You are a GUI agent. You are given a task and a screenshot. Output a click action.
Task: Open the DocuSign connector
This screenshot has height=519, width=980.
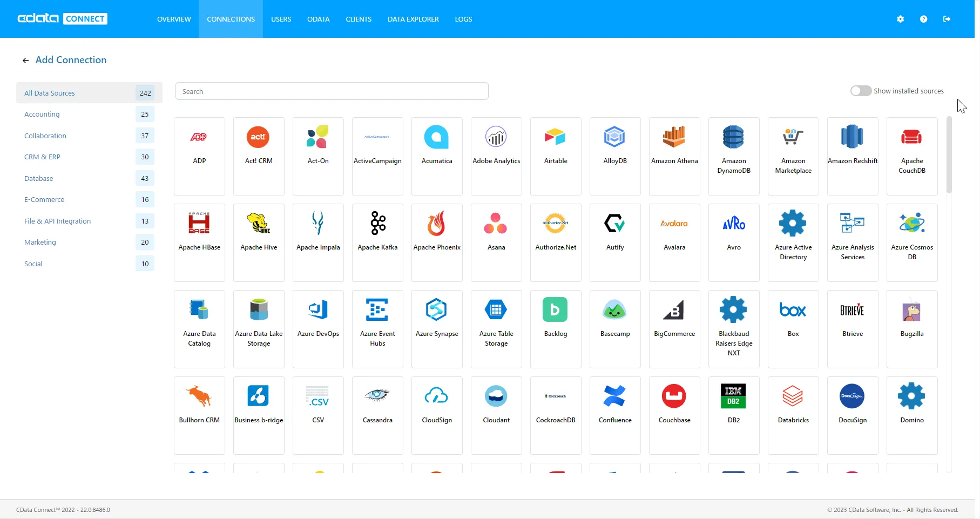(852, 415)
